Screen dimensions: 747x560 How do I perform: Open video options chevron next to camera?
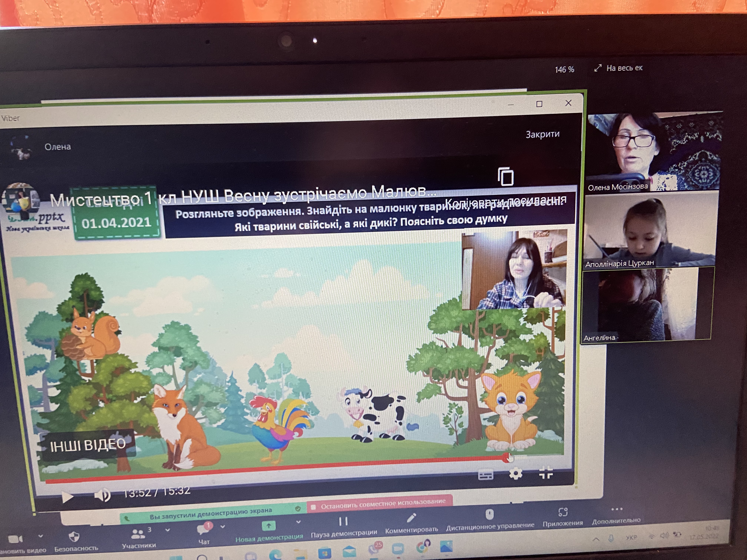pos(41,536)
